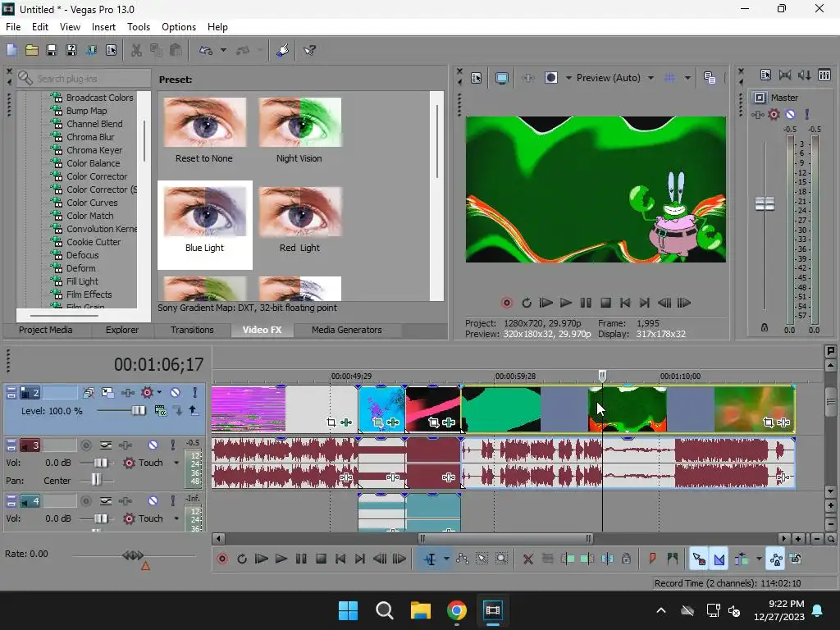Open Google Chrome from the taskbar
The height and width of the screenshot is (630, 840).
456,610
